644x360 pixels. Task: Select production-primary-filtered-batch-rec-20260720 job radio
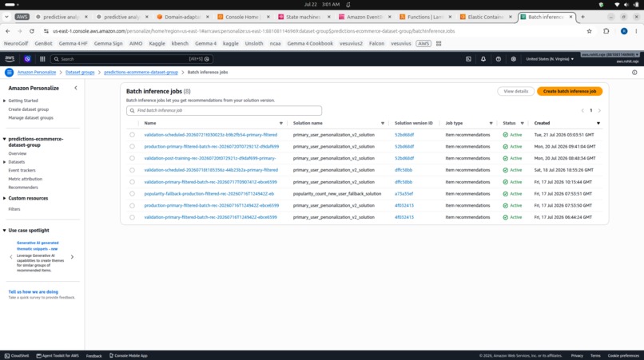(x=132, y=147)
